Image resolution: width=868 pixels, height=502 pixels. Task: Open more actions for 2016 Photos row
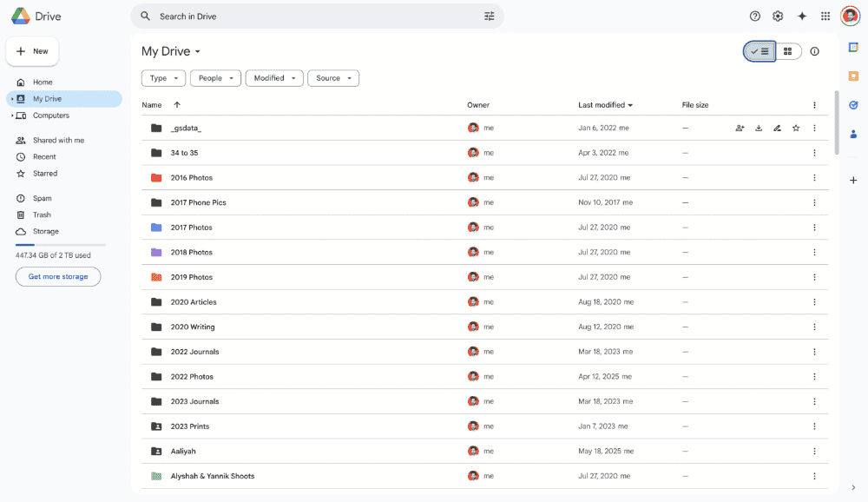point(814,178)
